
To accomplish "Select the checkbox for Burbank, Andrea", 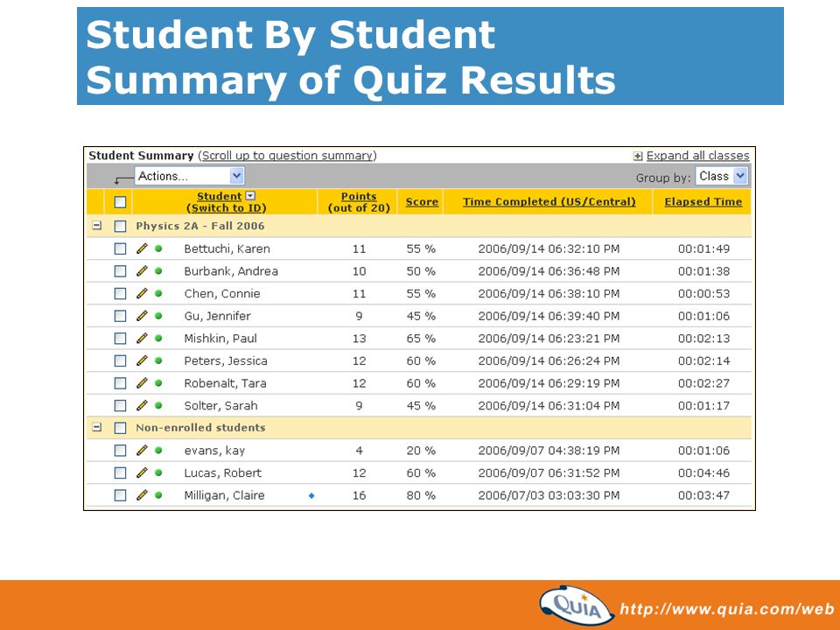I will coord(120,271).
